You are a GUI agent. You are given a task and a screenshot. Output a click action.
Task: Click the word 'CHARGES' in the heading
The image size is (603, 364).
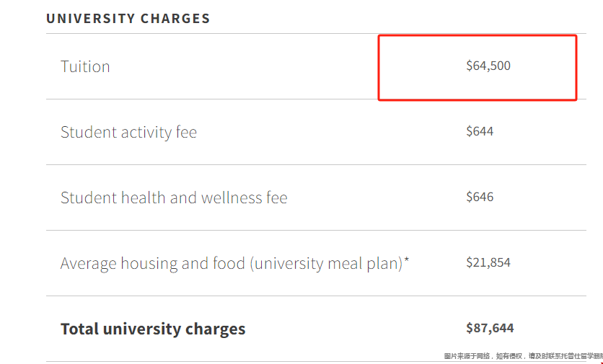[175, 19]
